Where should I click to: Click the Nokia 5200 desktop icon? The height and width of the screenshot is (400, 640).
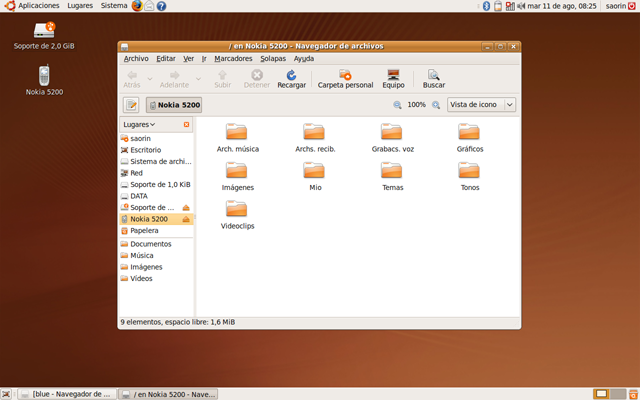point(44,78)
